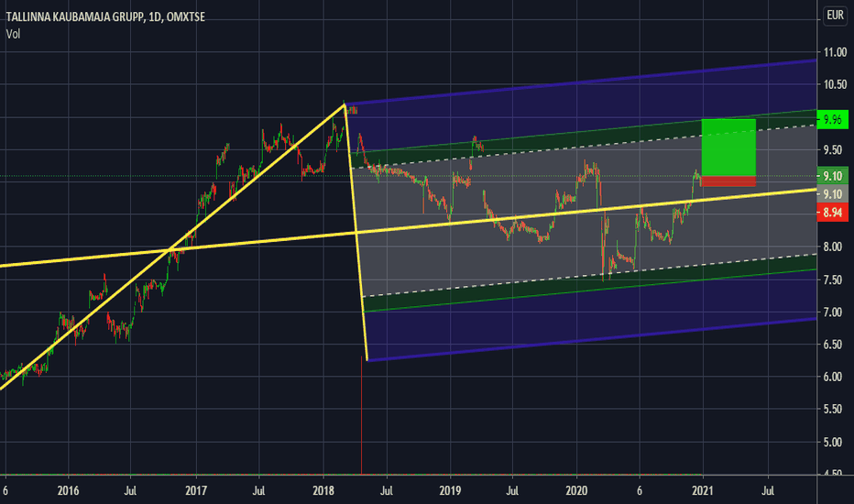Click the TALLINNA KAUBAMAJA GRUPP symbol title
The width and height of the screenshot is (854, 504).
pos(105,16)
